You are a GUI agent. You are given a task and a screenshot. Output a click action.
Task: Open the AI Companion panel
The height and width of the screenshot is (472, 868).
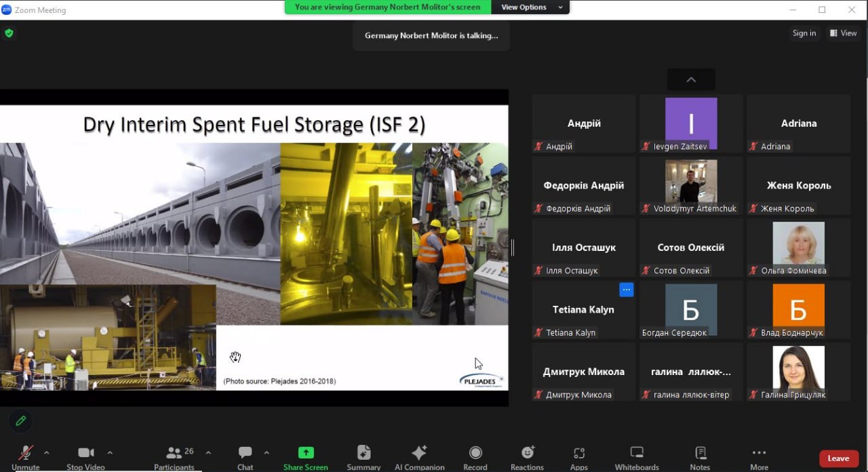(x=419, y=453)
